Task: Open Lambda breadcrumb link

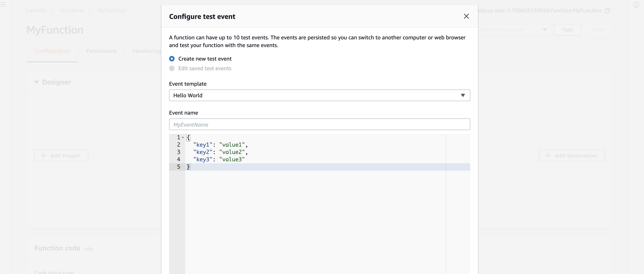Action: click(x=36, y=10)
